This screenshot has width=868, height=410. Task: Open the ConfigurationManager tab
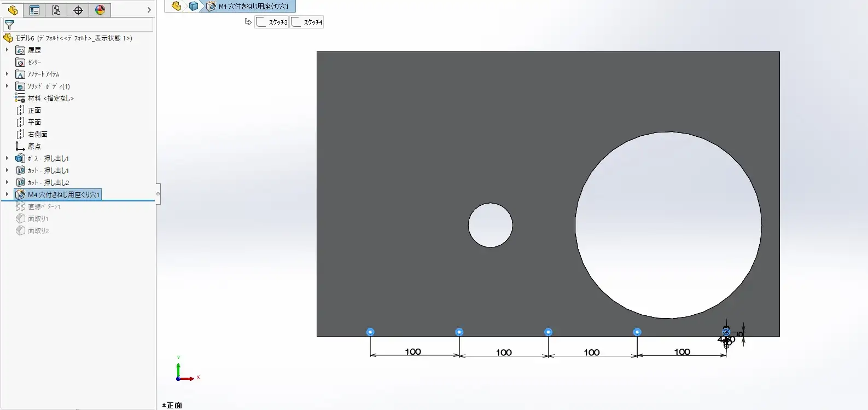pyautogui.click(x=56, y=10)
